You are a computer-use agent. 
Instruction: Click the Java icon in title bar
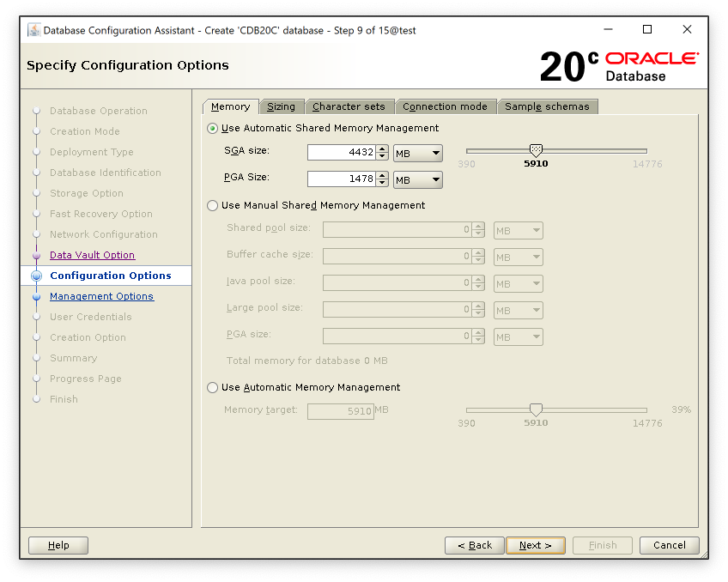(x=34, y=30)
